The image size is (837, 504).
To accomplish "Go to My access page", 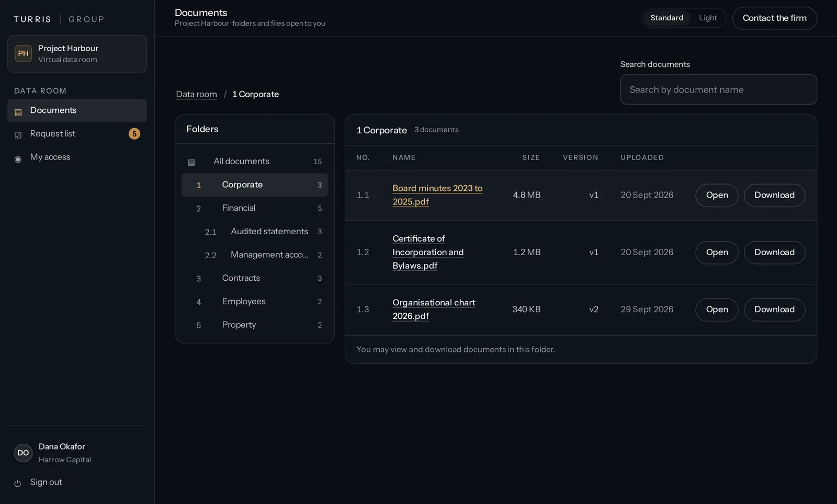I will click(x=77, y=157).
